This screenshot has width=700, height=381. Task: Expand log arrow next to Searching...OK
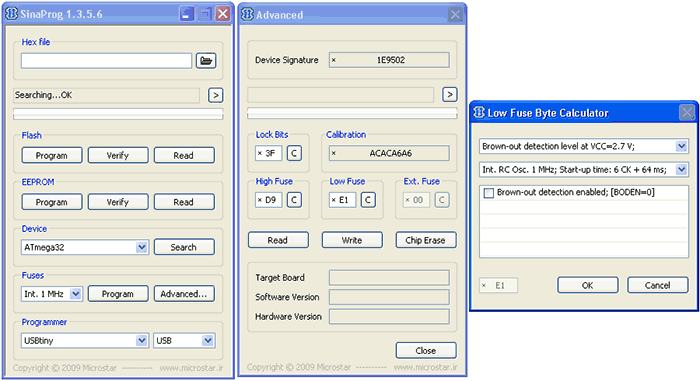click(216, 95)
